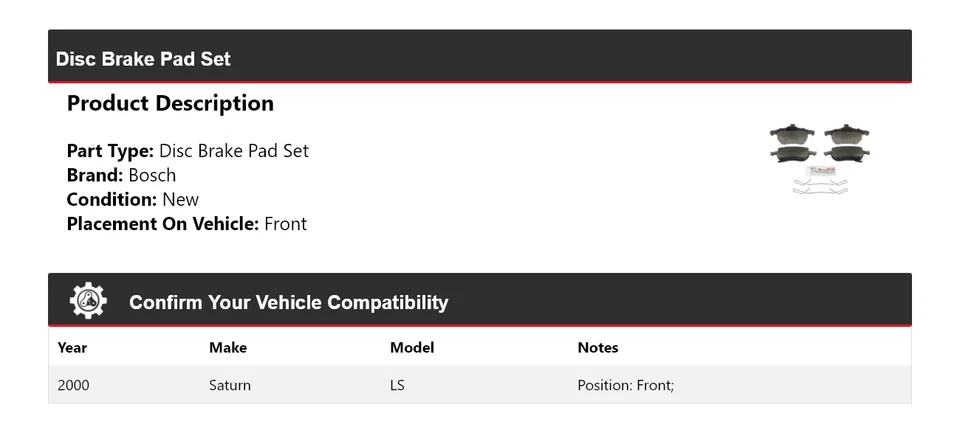Viewport: 960px width, 433px height.
Task: Click the Make column header
Action: pyautogui.click(x=228, y=348)
